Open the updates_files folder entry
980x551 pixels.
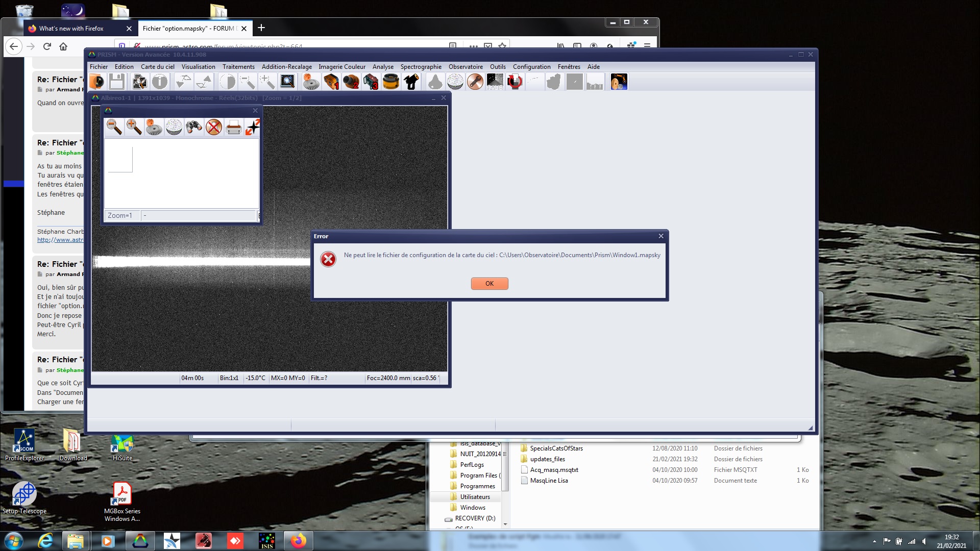pos(547,459)
